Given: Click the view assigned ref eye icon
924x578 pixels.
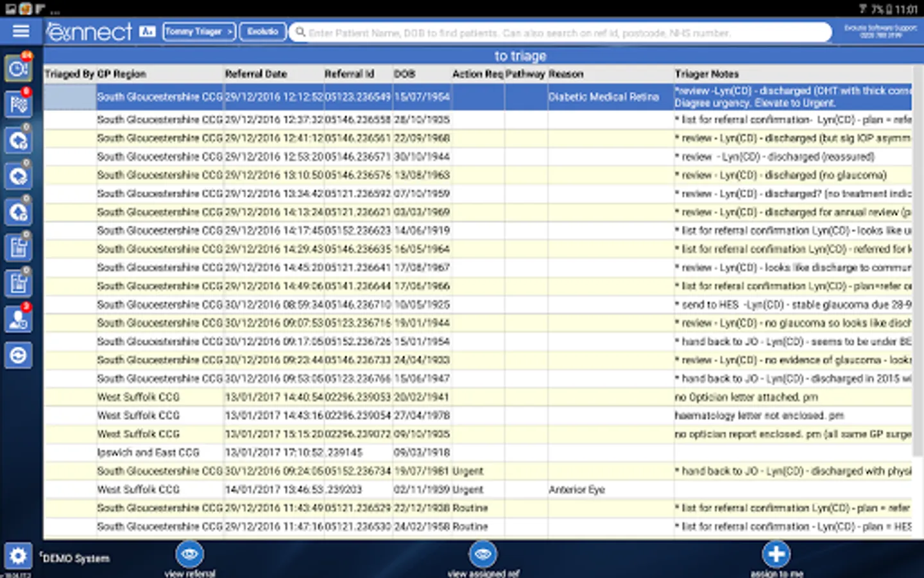Looking at the screenshot, I should (483, 554).
